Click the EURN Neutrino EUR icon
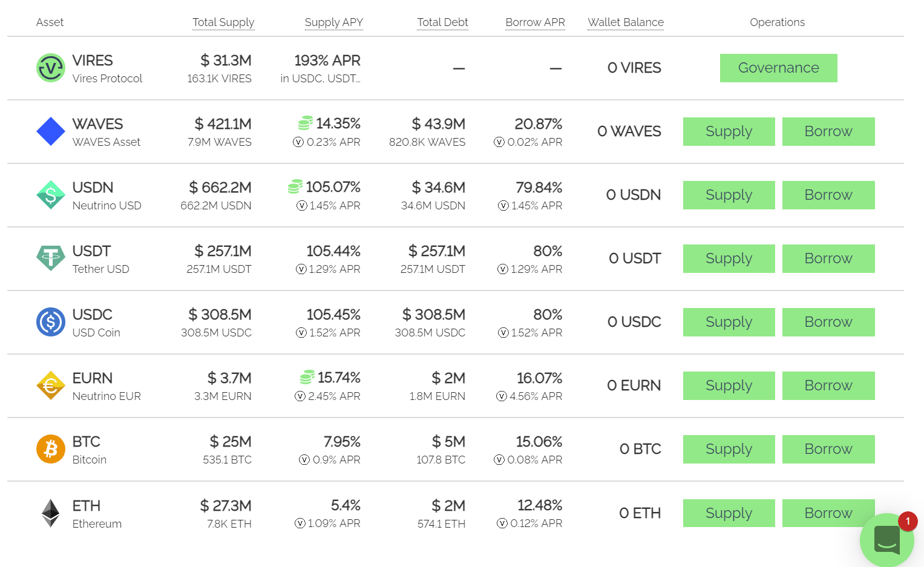Viewport: 924px width, 567px height. pyautogui.click(x=51, y=385)
